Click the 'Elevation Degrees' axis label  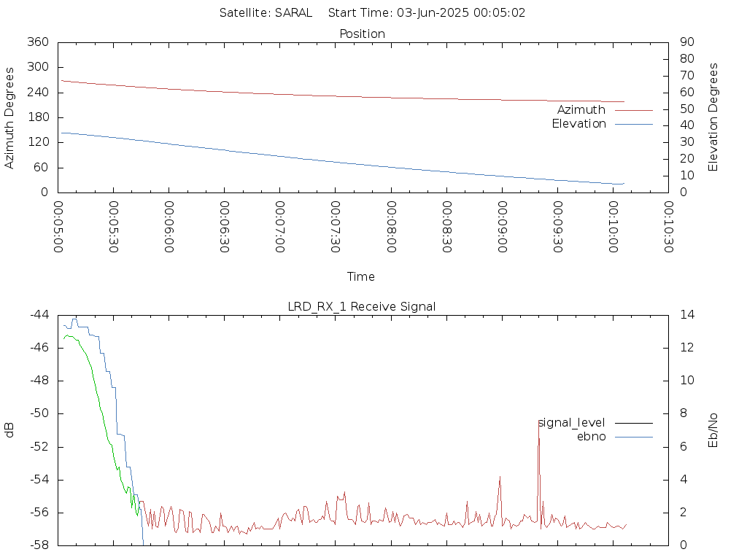click(713, 117)
